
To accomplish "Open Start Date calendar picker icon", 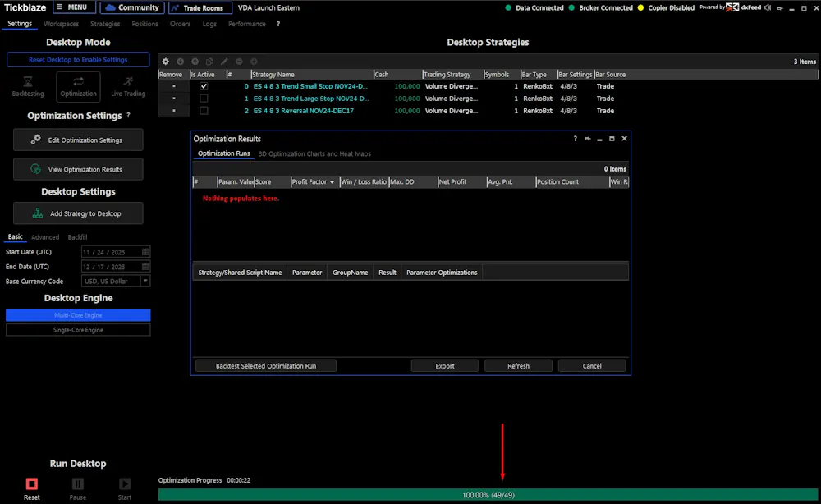I will [x=145, y=252].
